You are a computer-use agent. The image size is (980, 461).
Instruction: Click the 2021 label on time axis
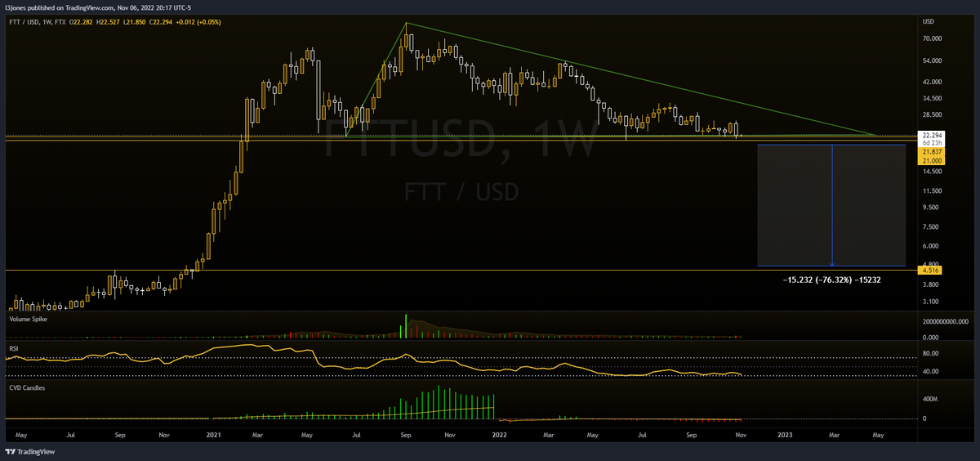213,436
